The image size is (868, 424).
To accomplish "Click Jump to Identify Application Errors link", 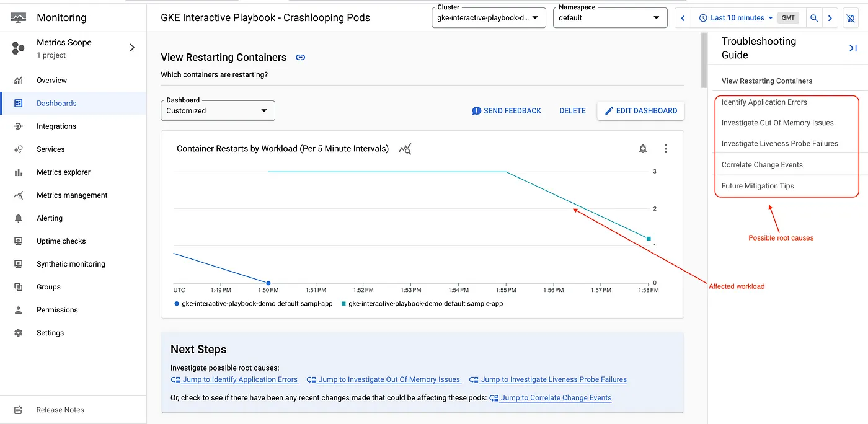I will 234,379.
